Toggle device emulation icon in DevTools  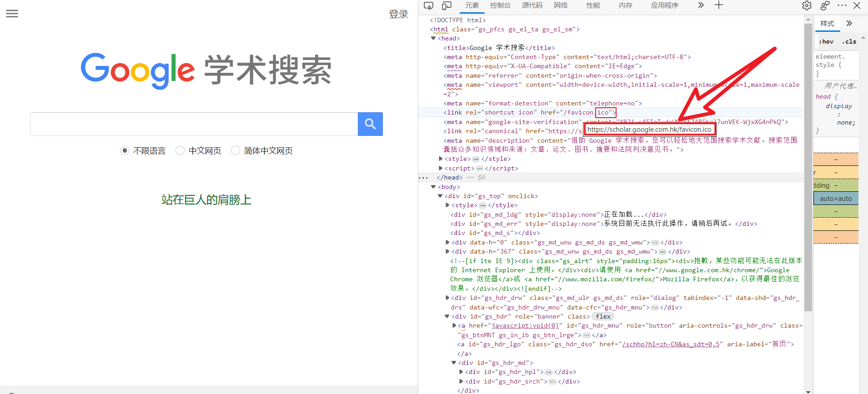point(447,5)
